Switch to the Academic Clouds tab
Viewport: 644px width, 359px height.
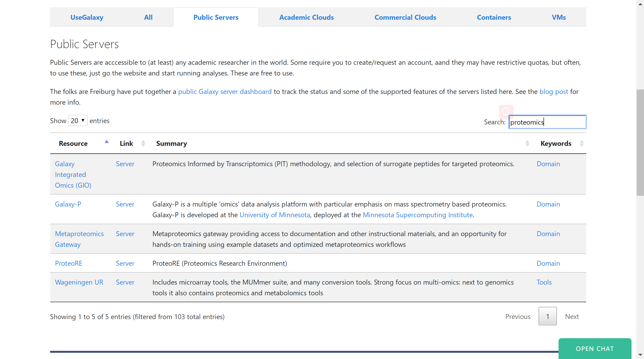tap(306, 17)
